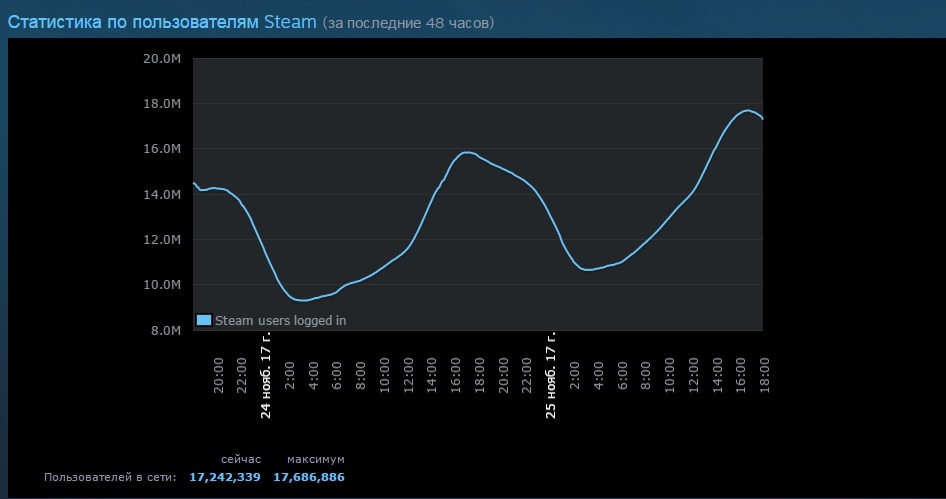Image resolution: width=946 pixels, height=499 pixels.
Task: Click the 10.0M y-axis label
Action: pos(162,284)
